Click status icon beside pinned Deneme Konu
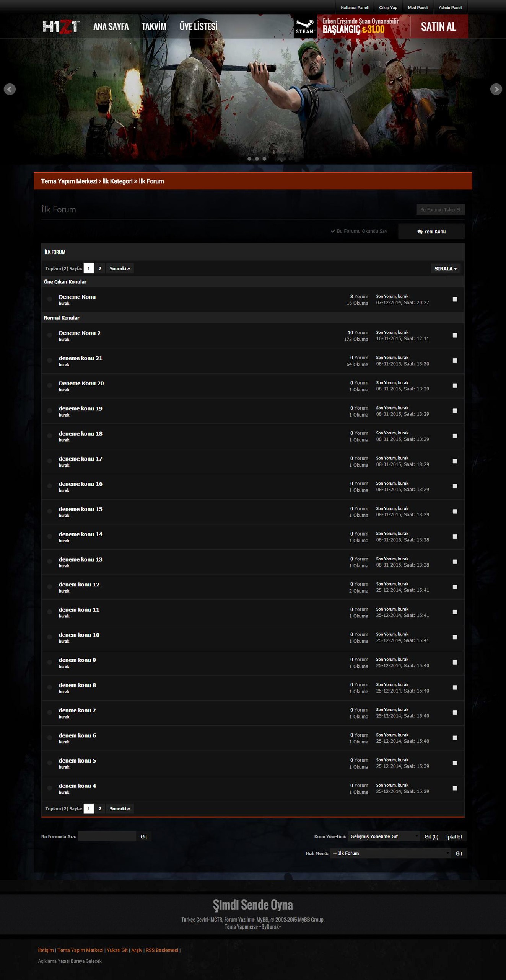The height and width of the screenshot is (980, 506). pos(50,299)
